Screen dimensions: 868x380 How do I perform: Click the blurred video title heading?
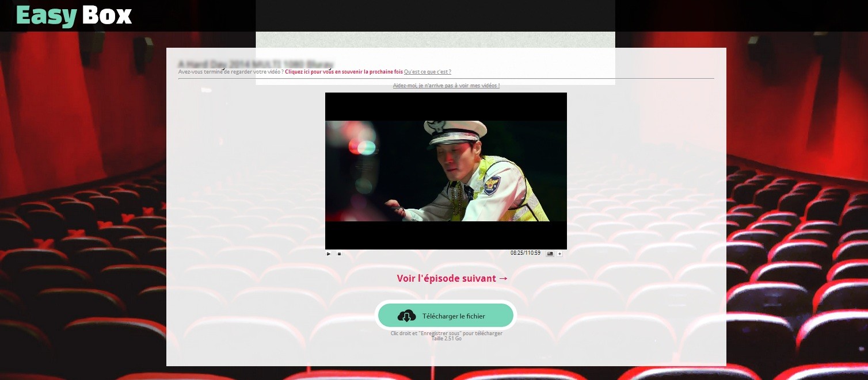255,63
